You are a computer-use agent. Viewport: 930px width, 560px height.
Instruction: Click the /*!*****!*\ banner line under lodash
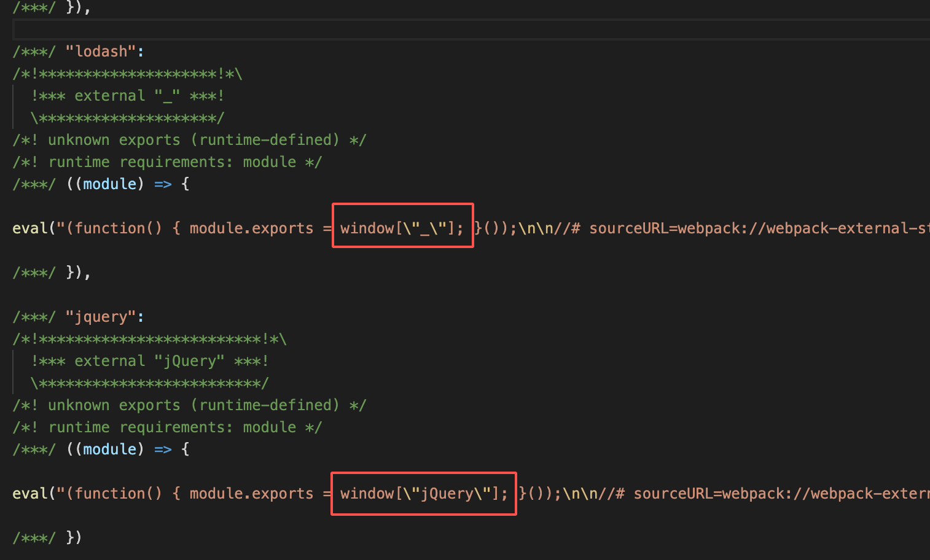[x=128, y=74]
